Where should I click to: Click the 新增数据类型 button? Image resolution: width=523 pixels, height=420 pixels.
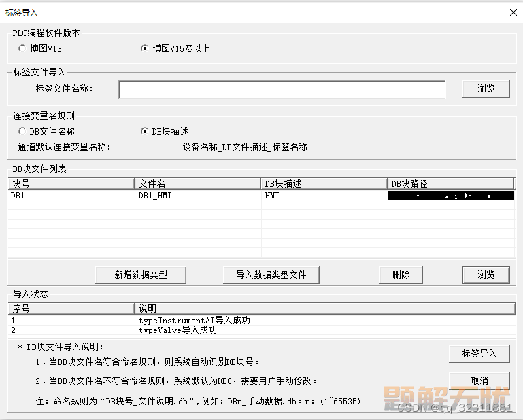click(x=141, y=275)
